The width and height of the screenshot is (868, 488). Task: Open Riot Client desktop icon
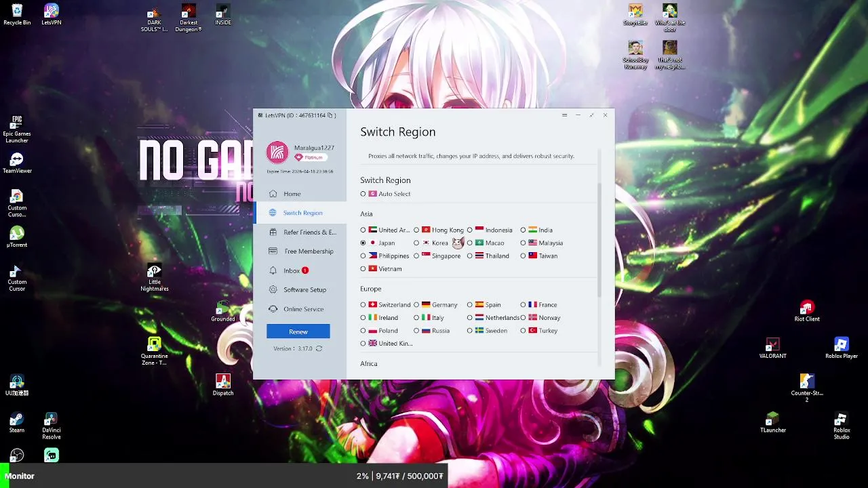click(807, 311)
